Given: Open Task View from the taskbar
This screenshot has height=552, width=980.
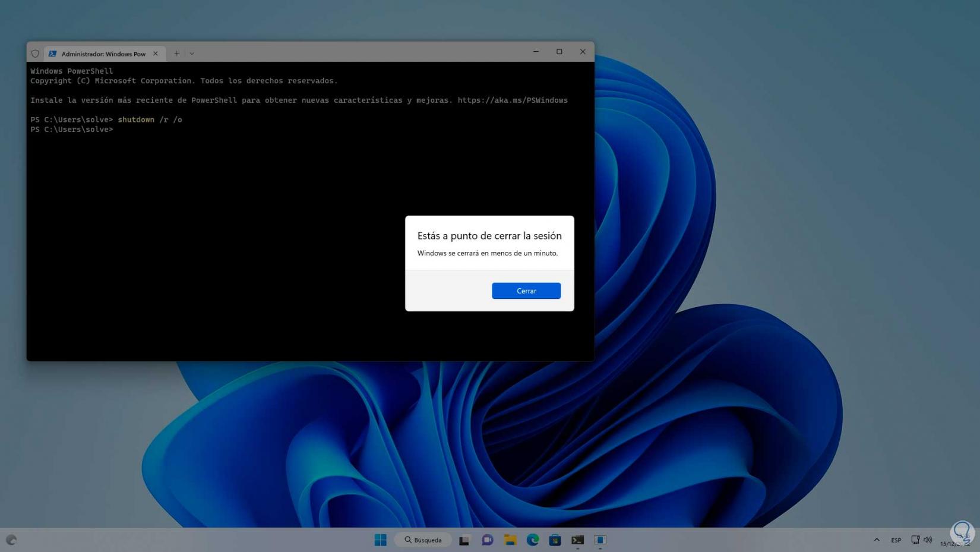Looking at the screenshot, I should [464, 540].
